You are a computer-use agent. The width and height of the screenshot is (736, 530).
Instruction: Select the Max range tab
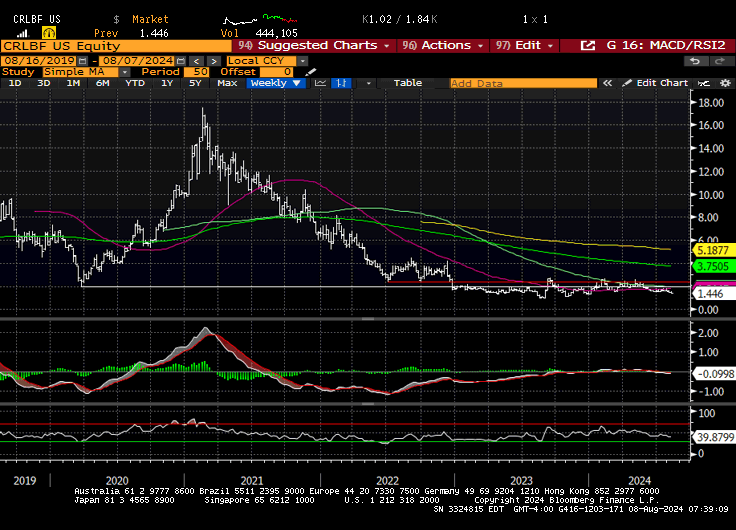pos(227,83)
